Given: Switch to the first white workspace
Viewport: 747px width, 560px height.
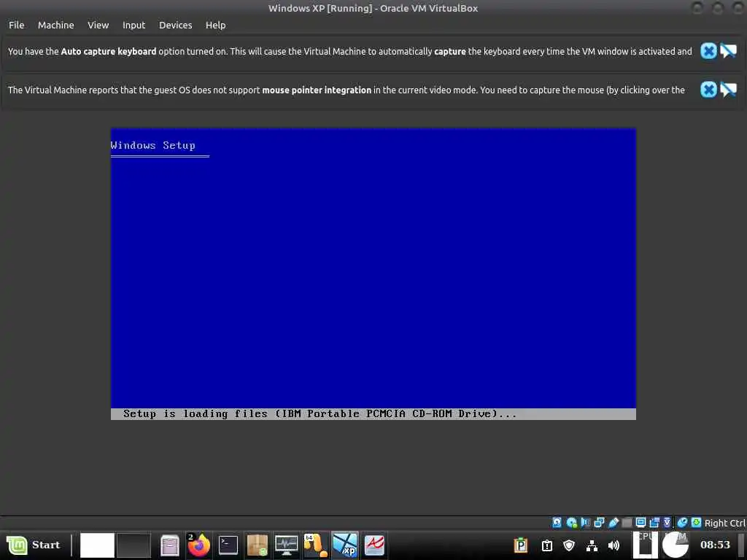Looking at the screenshot, I should point(97,545).
